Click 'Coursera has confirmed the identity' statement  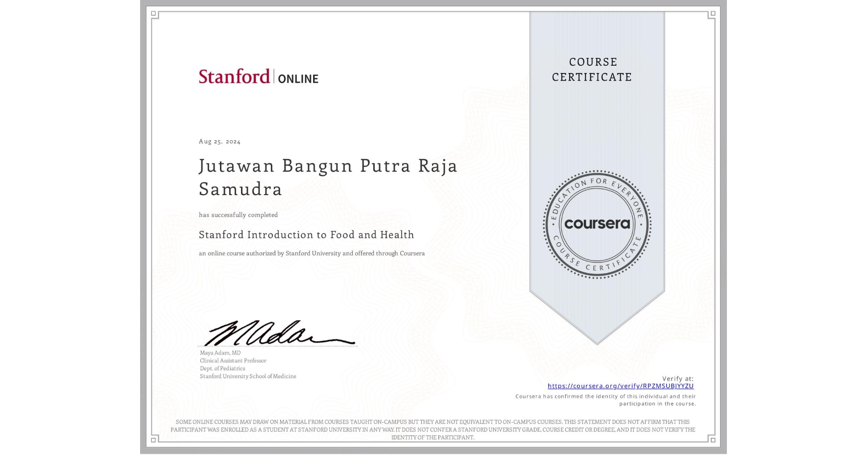coord(605,400)
